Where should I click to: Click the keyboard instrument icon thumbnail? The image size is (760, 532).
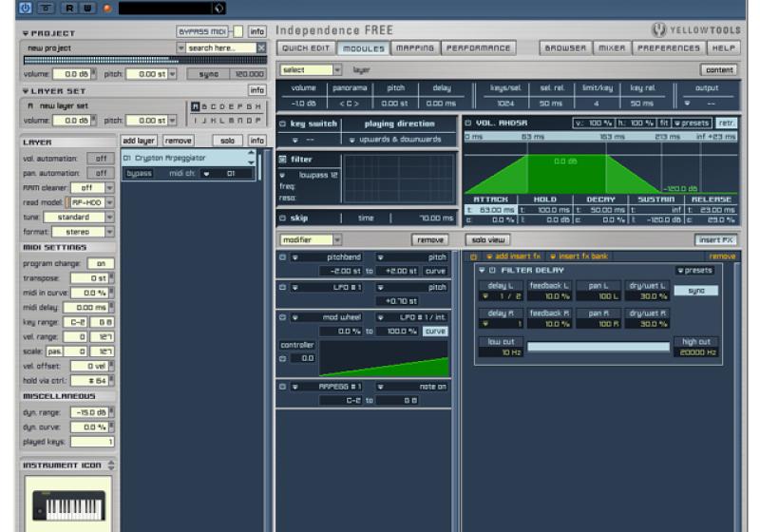66,503
